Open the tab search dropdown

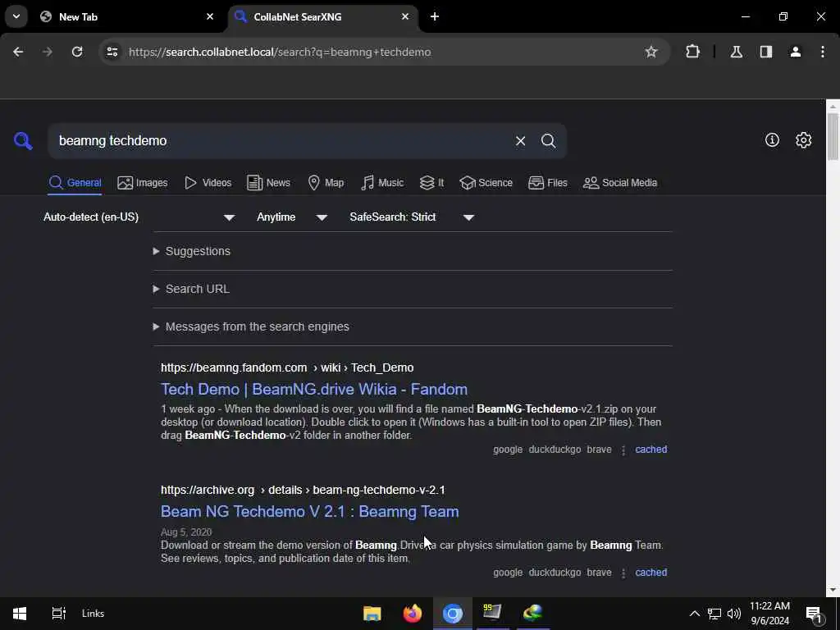[16, 16]
